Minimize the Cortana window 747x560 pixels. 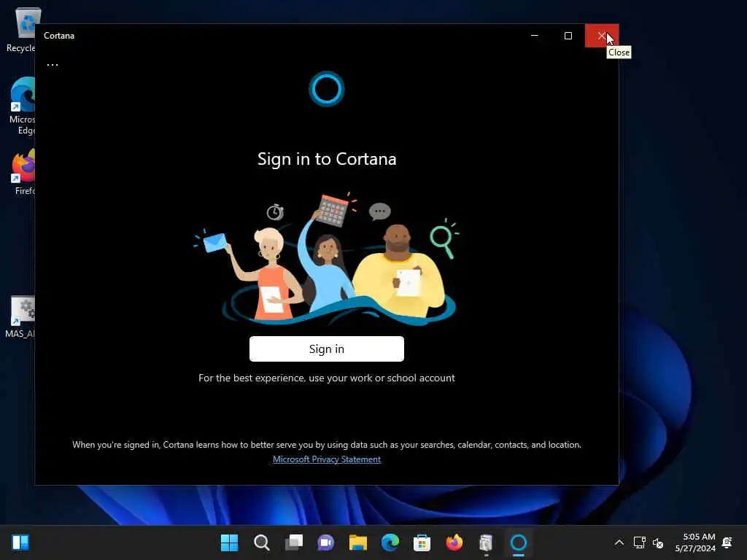535,36
